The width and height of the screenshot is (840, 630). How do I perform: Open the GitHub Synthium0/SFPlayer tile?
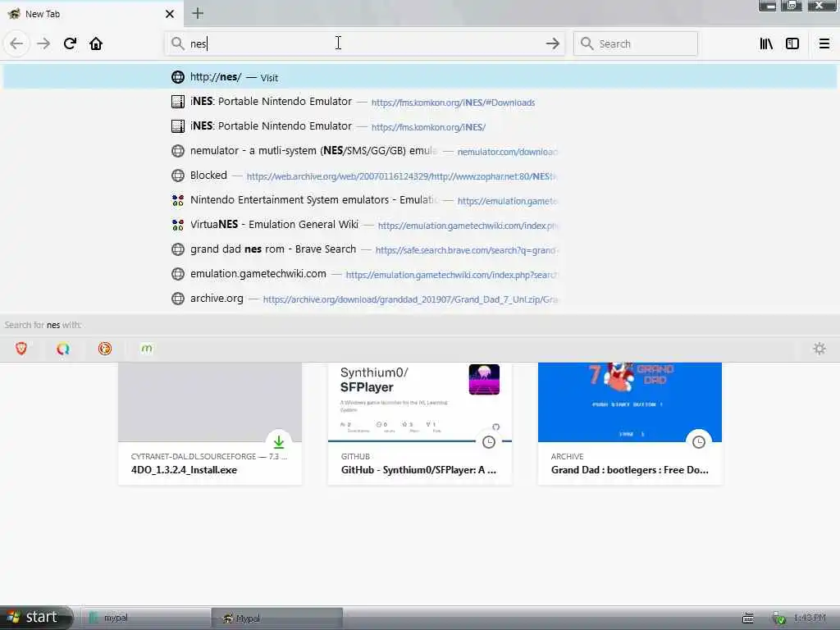coord(420,423)
